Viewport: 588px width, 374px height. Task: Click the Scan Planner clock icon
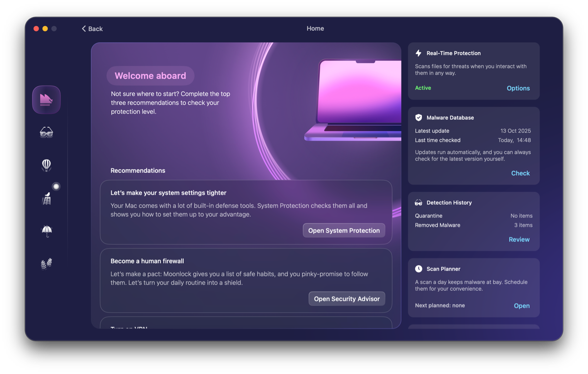point(418,269)
